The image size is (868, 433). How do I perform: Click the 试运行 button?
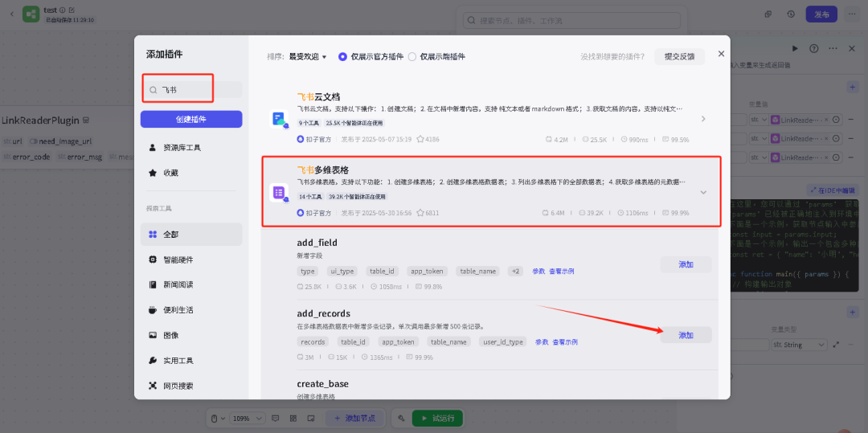(x=437, y=418)
